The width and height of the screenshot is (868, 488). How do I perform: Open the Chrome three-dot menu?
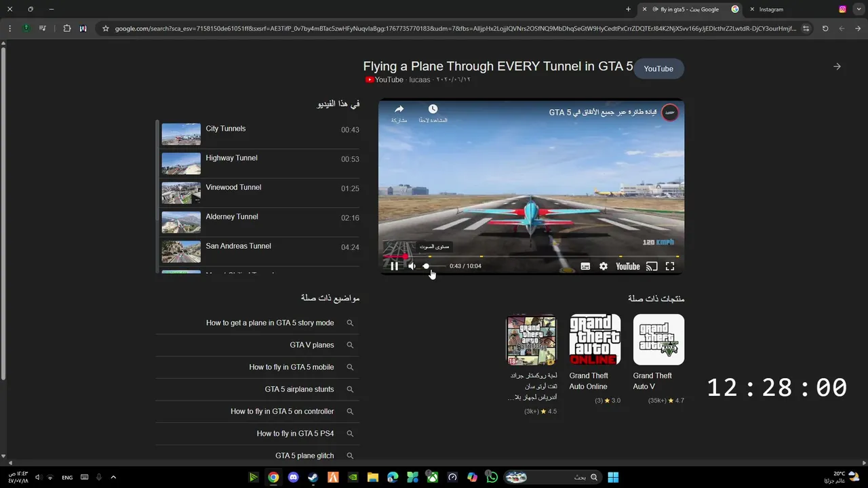pos(9,28)
